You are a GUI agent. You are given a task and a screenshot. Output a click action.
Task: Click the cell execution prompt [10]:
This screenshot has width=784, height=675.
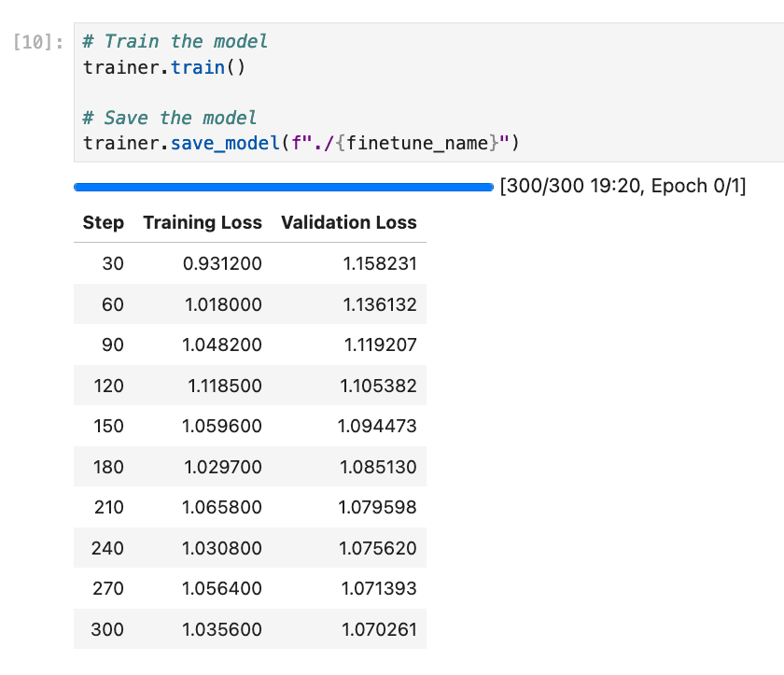coord(38,42)
